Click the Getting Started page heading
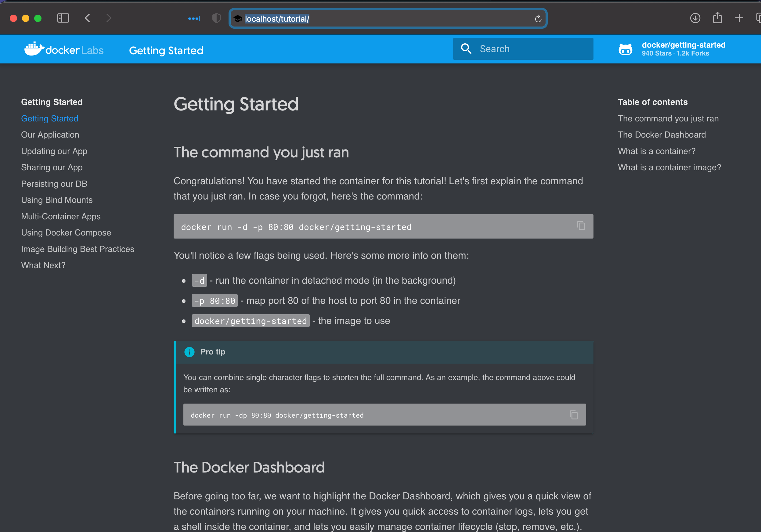Screen dimensions: 761x532 pos(236,104)
